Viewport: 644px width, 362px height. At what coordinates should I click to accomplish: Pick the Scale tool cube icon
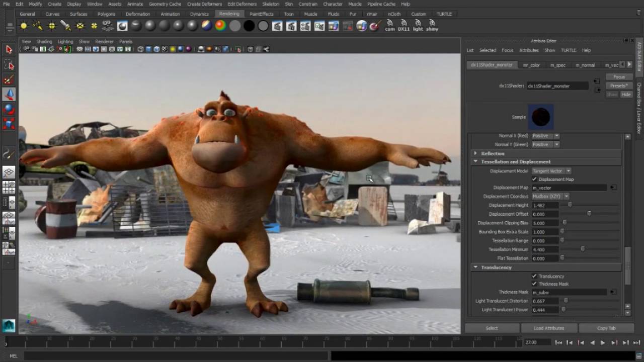coord(9,124)
